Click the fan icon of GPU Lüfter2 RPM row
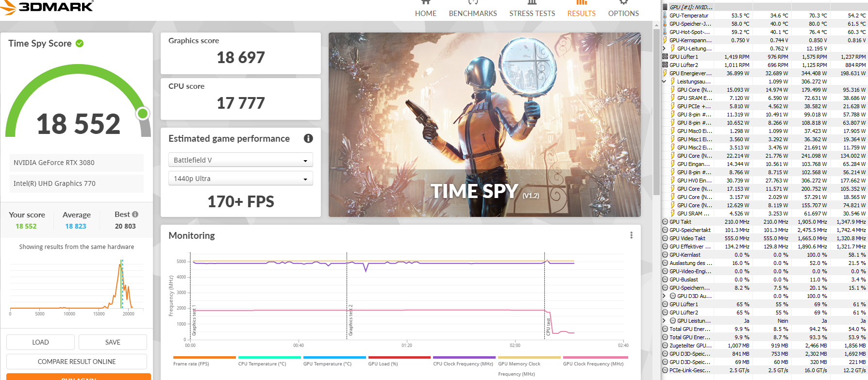 point(665,65)
